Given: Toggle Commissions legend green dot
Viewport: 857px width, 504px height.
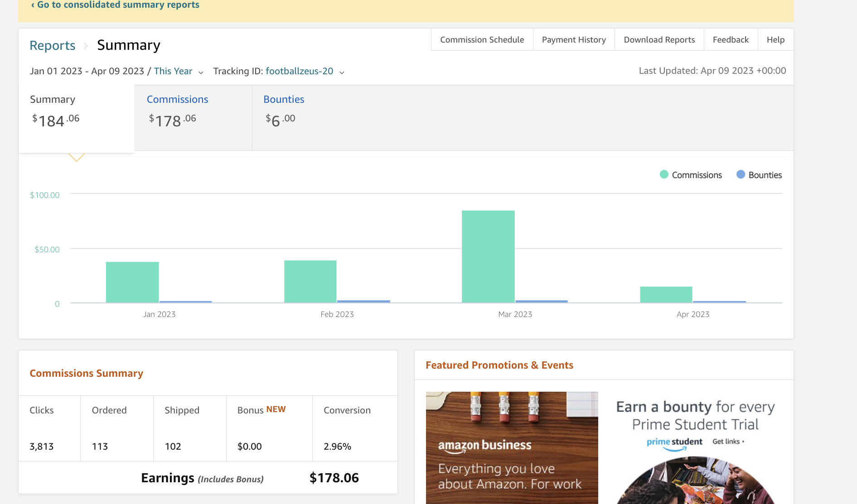Looking at the screenshot, I should 664,174.
